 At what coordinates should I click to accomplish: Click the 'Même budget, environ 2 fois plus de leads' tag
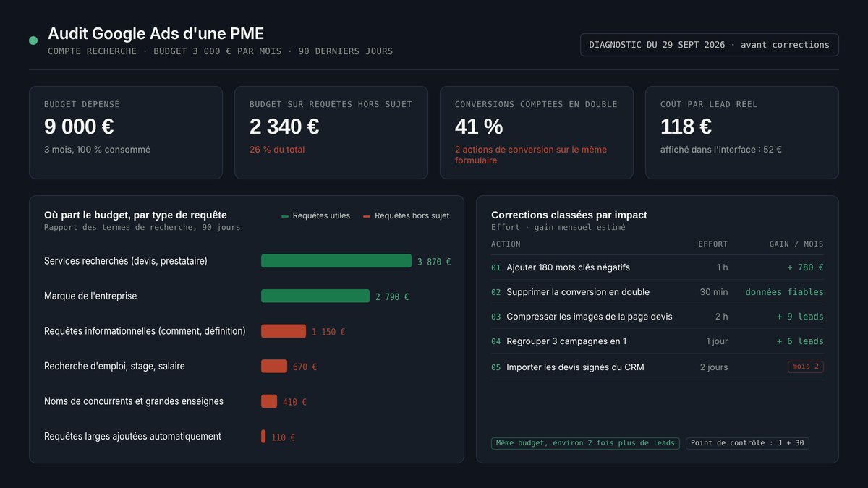(x=585, y=443)
